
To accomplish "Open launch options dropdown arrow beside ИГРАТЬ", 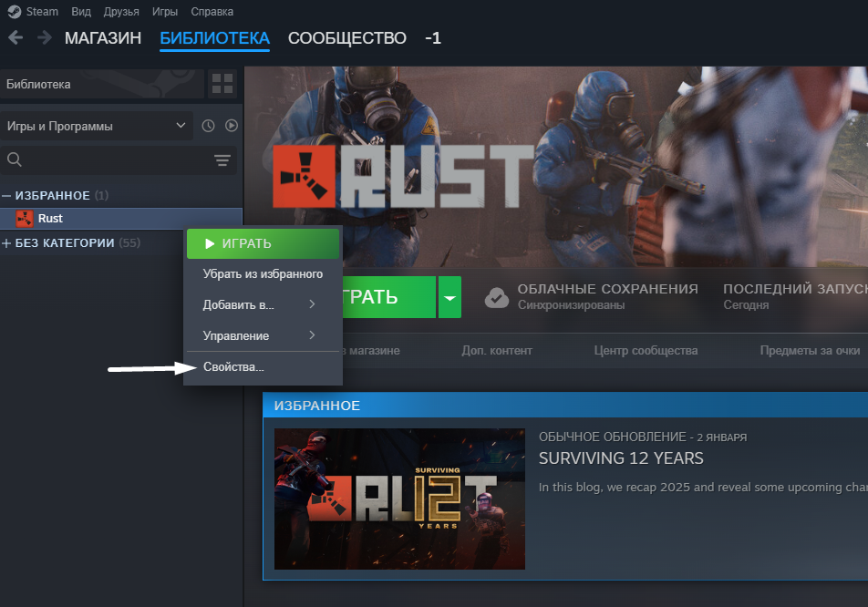I will 449,297.
